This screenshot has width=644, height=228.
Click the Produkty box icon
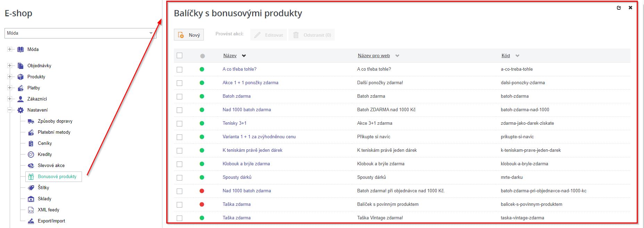[20, 77]
